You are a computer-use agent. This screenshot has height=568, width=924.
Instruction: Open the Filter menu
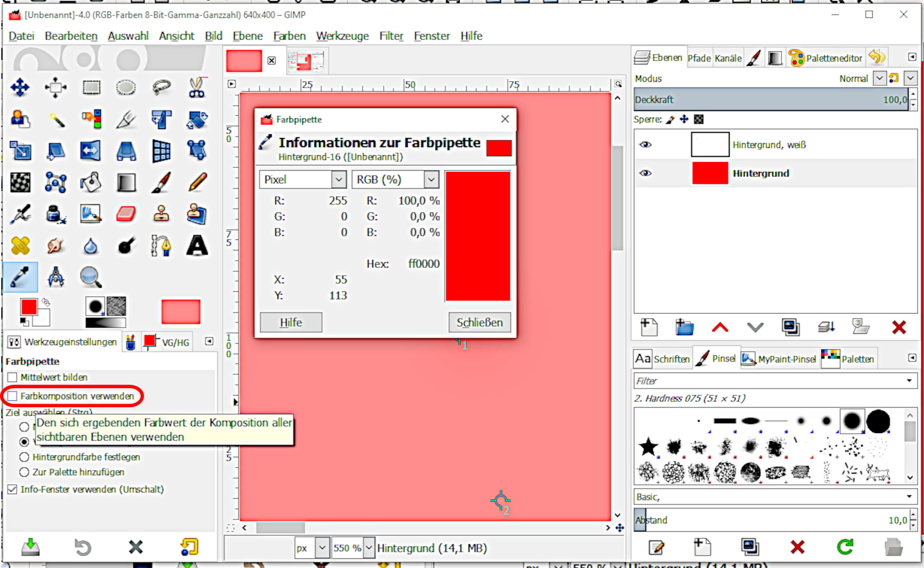[x=391, y=36]
